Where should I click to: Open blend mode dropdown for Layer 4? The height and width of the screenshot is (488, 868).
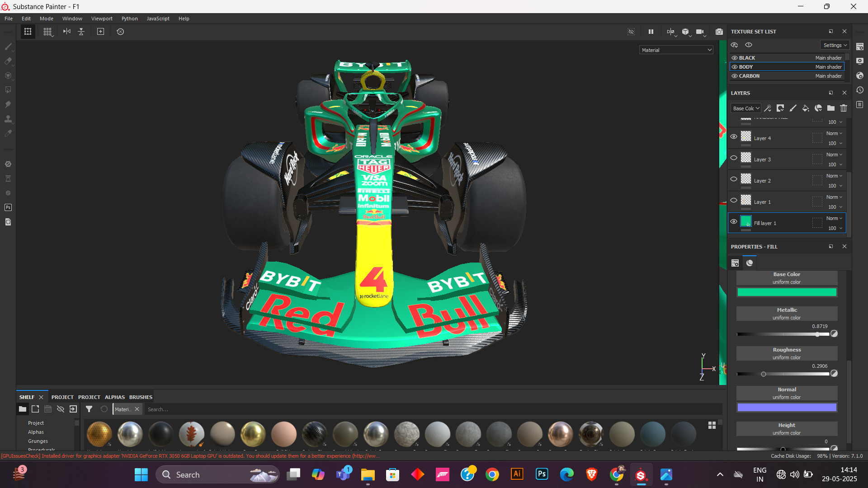(x=834, y=133)
